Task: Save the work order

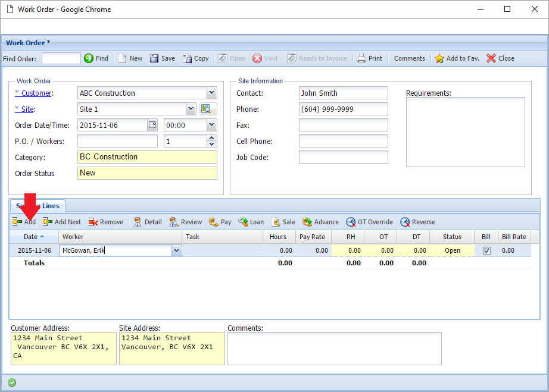Action: tap(163, 58)
